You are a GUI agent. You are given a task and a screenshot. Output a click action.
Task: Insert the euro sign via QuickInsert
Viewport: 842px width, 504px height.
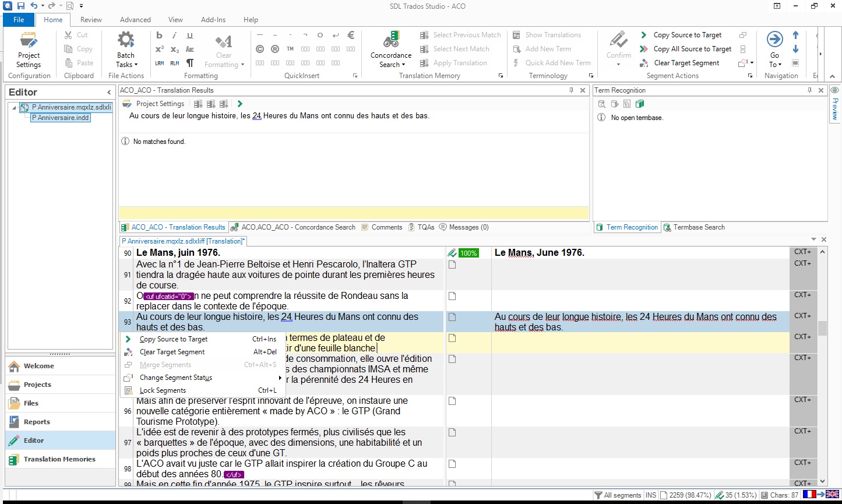click(x=351, y=35)
